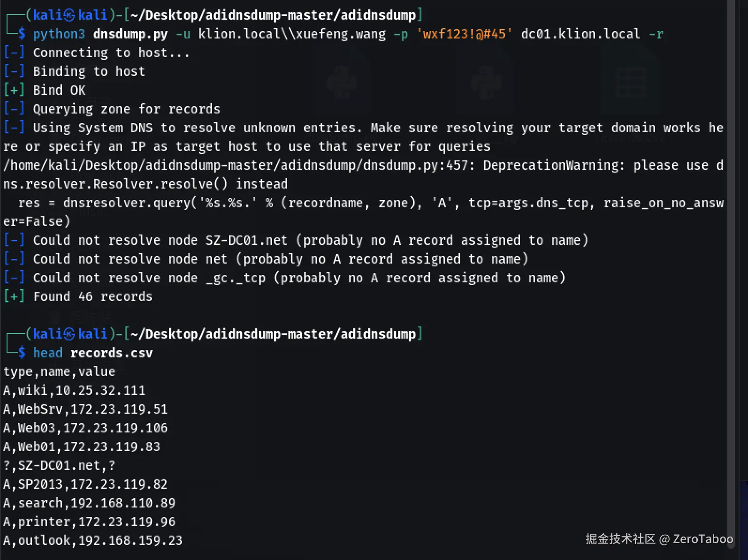Click records.csv in the head command
This screenshot has width=748, height=560.
(x=112, y=353)
